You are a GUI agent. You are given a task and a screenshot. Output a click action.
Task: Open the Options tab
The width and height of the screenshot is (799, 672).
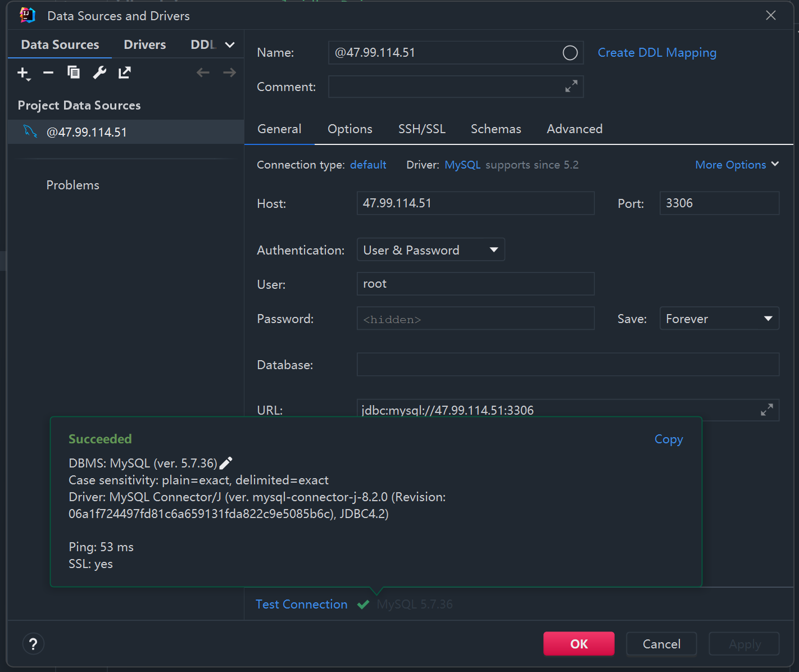tap(350, 129)
